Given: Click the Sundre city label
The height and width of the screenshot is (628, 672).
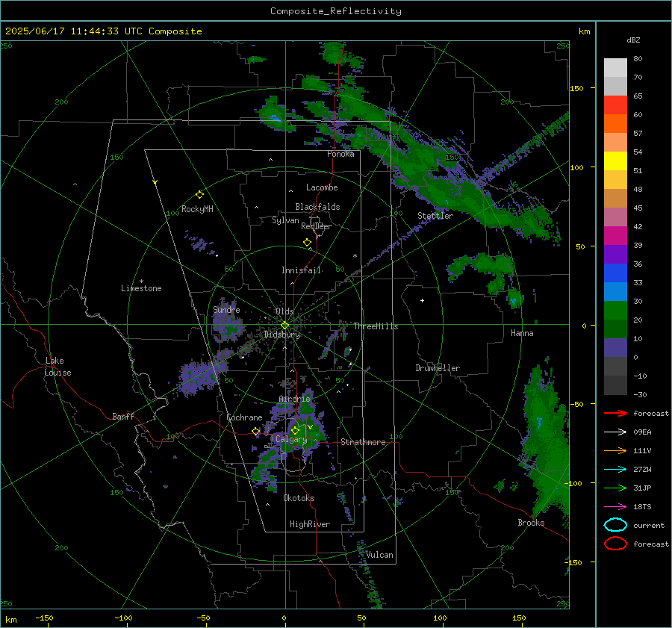Looking at the screenshot, I should pos(226,310).
